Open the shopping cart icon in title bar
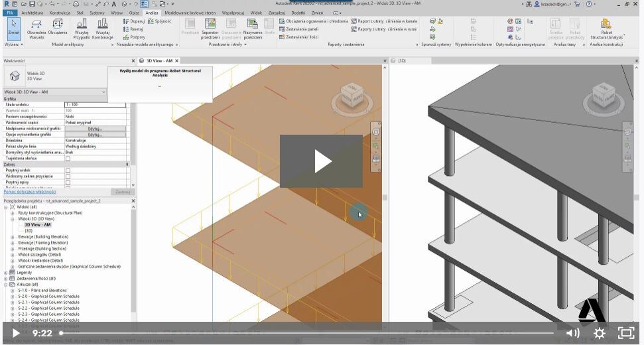 tap(577, 4)
